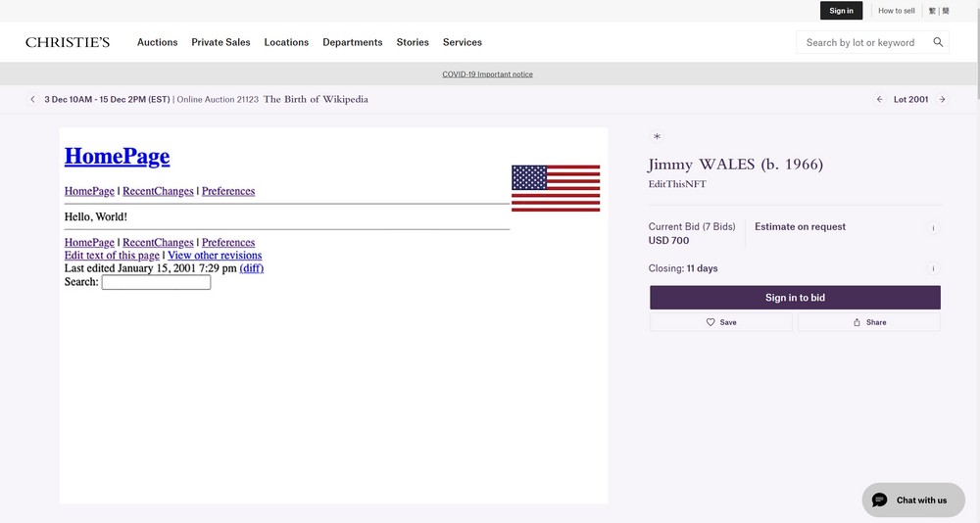Click the HomePage lot image
Viewport: 980px width, 523px height.
tap(334, 315)
